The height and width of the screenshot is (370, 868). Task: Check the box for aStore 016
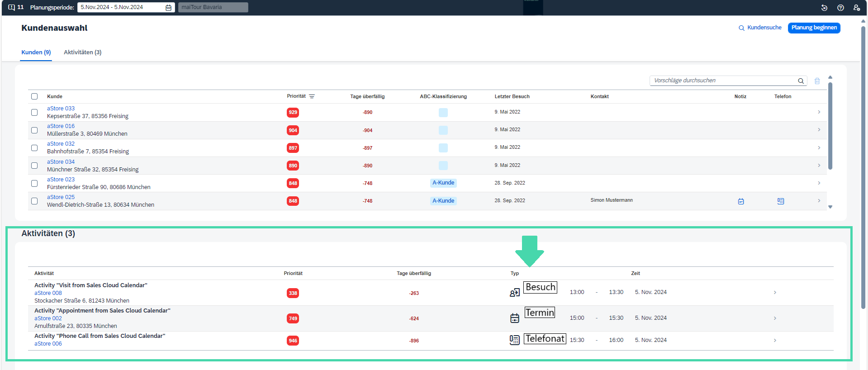point(34,130)
